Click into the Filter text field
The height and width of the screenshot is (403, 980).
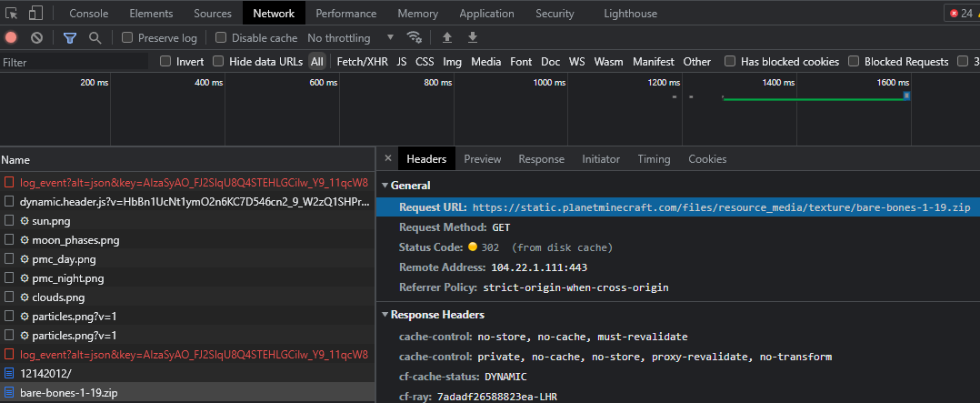(75, 62)
